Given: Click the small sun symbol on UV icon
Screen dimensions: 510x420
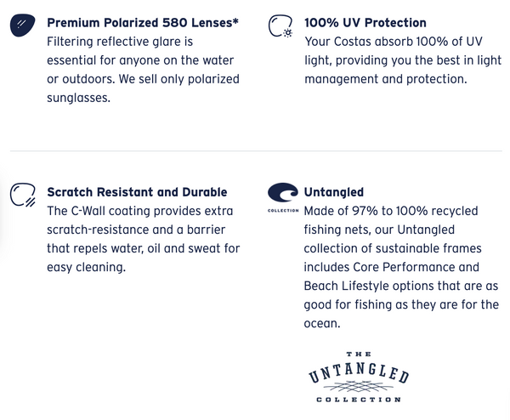Looking at the screenshot, I should point(288,33).
